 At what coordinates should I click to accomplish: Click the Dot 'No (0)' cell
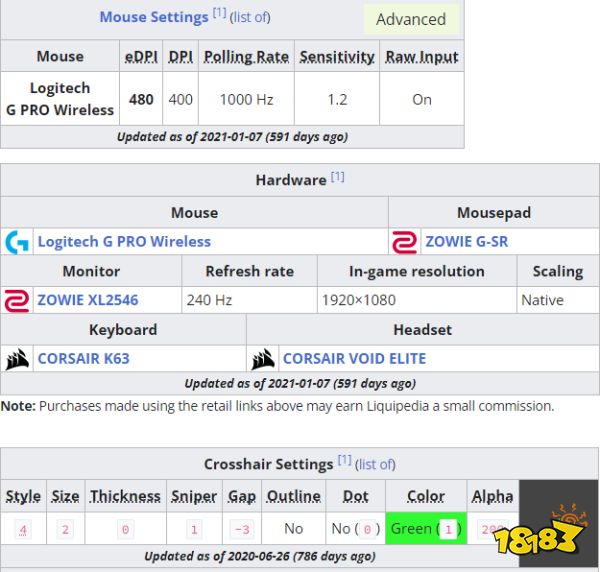pyautogui.click(x=355, y=529)
